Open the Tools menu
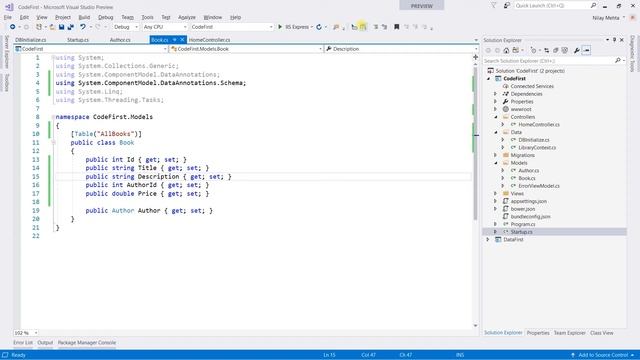The width and height of the screenshot is (640, 360). coord(147,17)
